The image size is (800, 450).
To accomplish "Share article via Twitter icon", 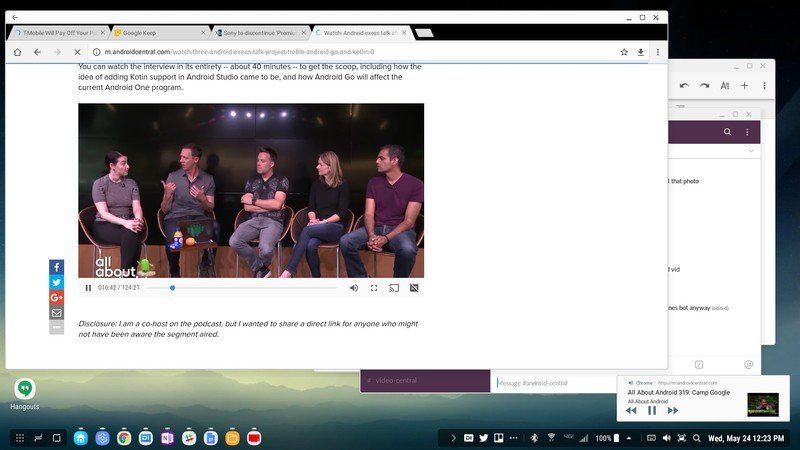I will pyautogui.click(x=57, y=282).
